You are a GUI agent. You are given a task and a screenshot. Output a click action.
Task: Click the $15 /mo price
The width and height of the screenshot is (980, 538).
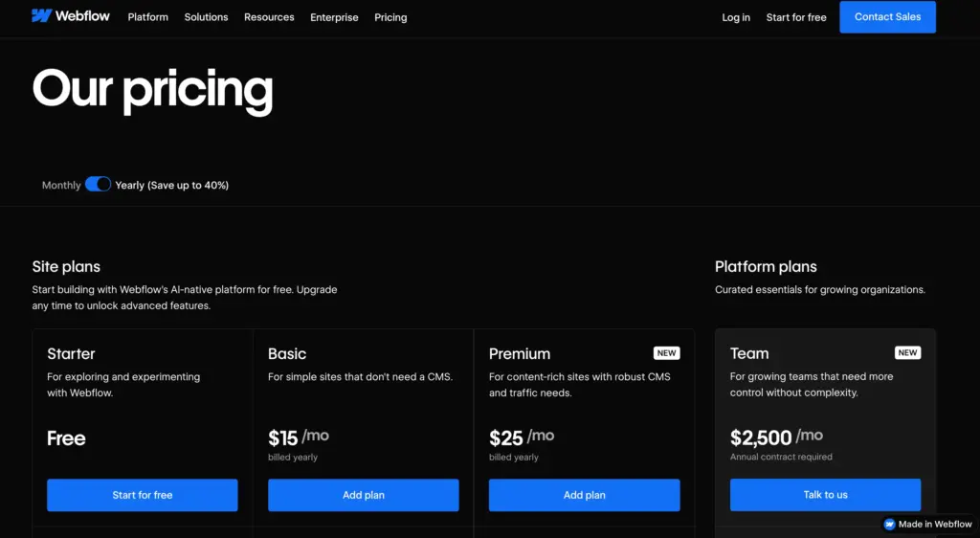pos(299,437)
